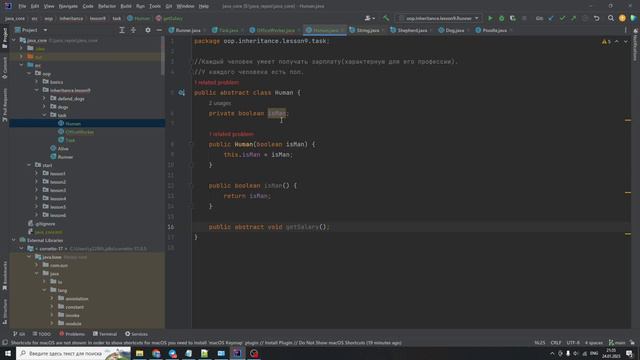Click UTF-8 encoding in status bar
640x360 pixels.
point(573,343)
